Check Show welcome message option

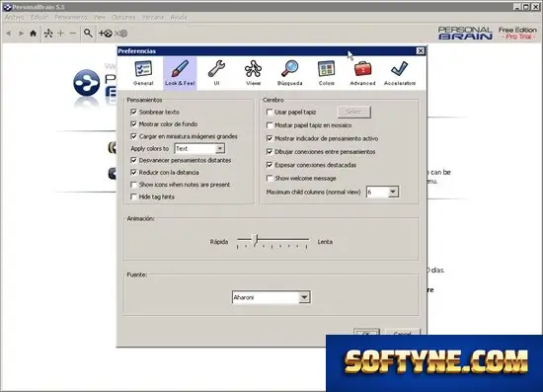click(x=270, y=178)
